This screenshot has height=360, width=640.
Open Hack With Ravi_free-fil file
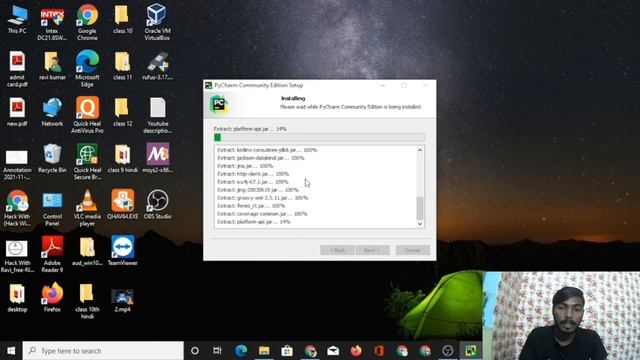pos(17,256)
